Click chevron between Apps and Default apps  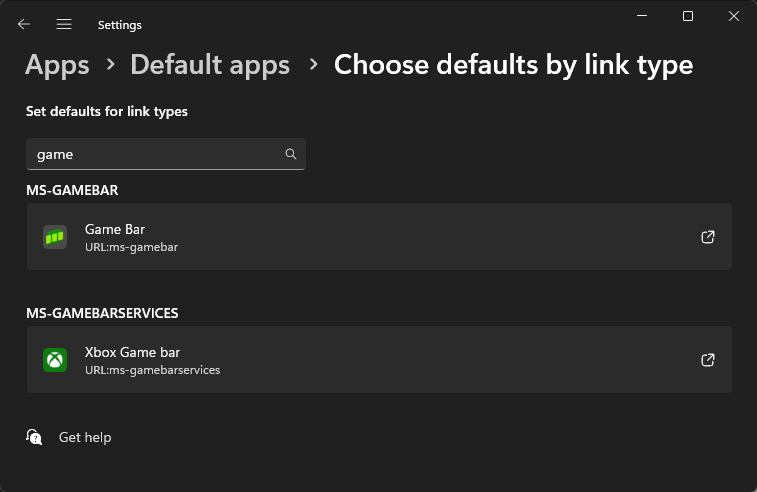pyautogui.click(x=111, y=64)
